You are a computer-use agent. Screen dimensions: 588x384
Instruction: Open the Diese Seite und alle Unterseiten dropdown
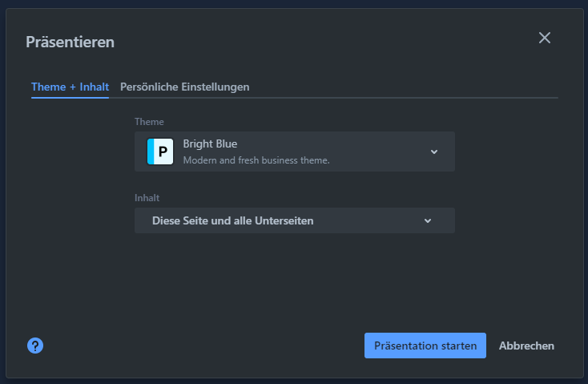pyautogui.click(x=294, y=220)
